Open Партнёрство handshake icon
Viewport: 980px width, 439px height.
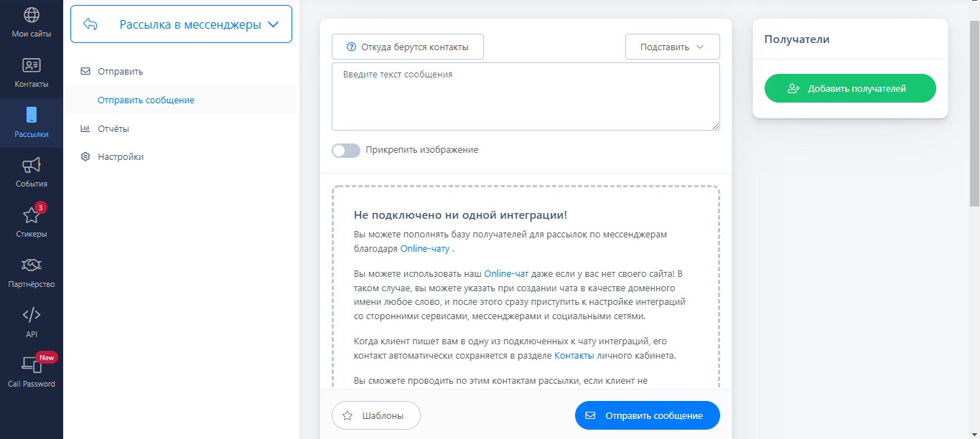click(x=32, y=265)
